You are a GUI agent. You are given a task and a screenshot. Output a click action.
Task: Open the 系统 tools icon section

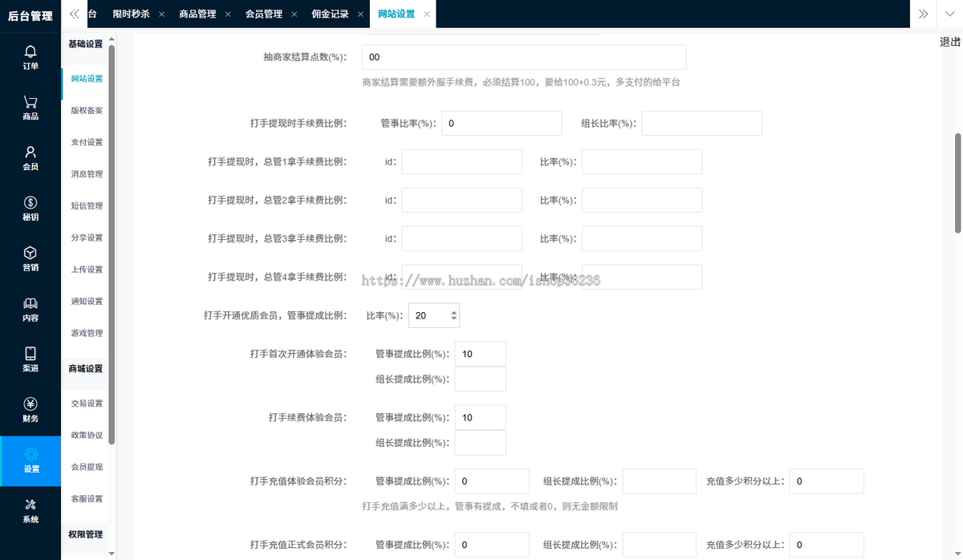click(30, 511)
